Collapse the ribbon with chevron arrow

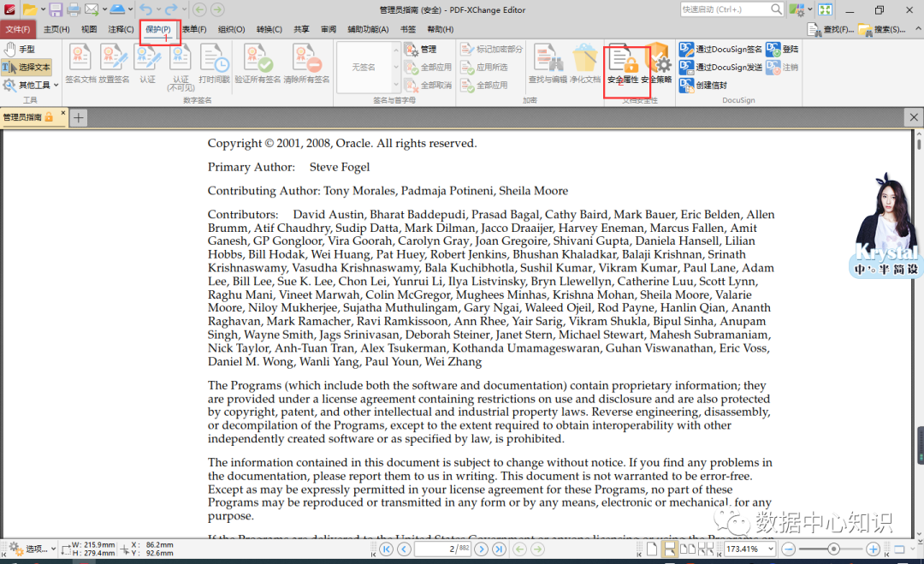(x=917, y=28)
